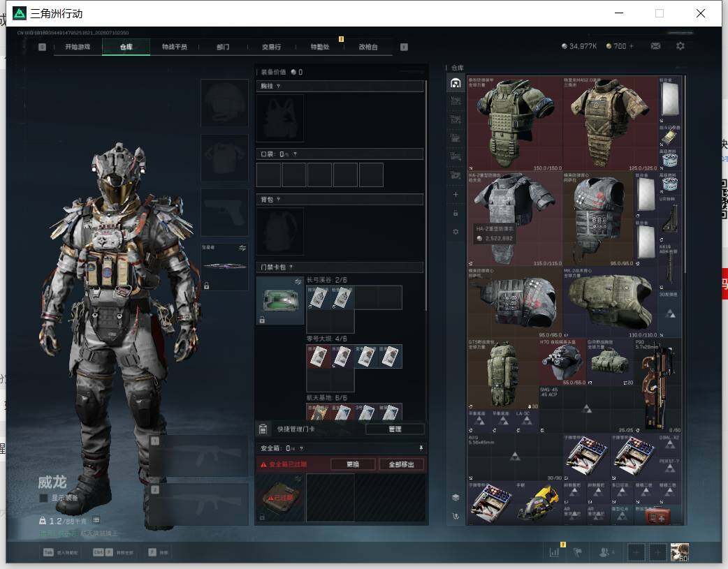Open the mail envelope icon

(655, 46)
